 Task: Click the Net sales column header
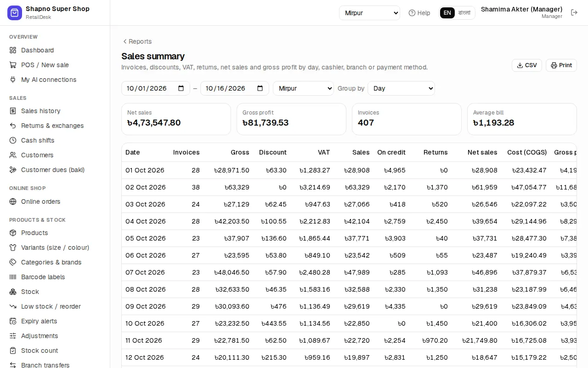point(482,152)
